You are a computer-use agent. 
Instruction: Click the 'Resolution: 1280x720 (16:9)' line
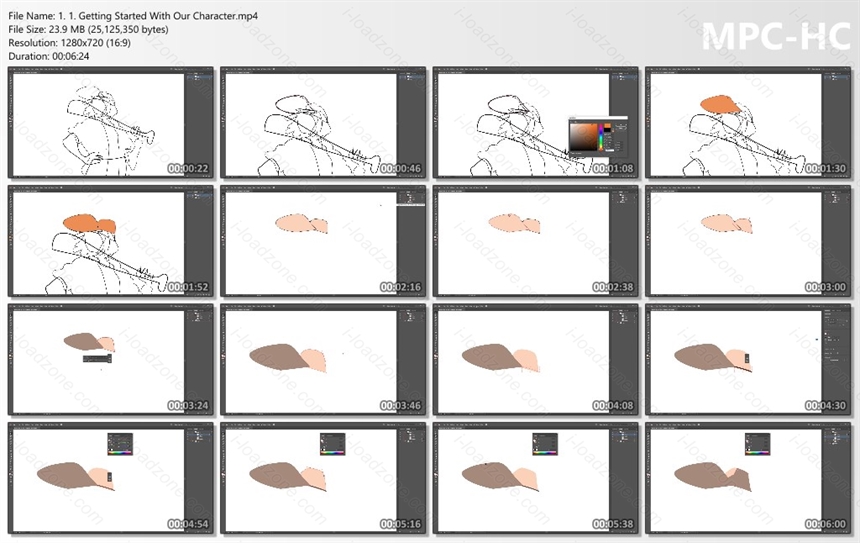[69, 43]
